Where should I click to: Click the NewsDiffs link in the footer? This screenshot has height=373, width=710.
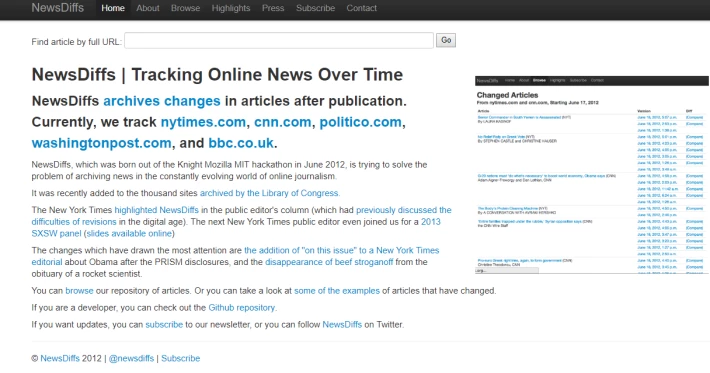point(60,359)
